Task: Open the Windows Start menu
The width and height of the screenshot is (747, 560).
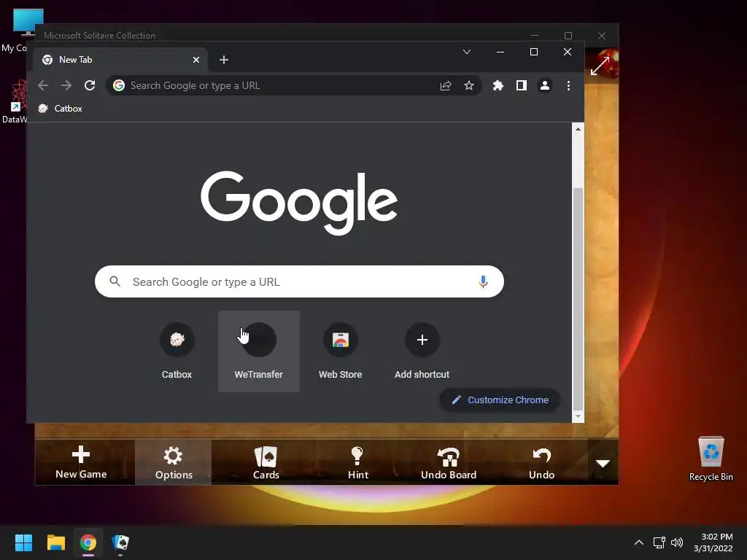Action: 23,542
